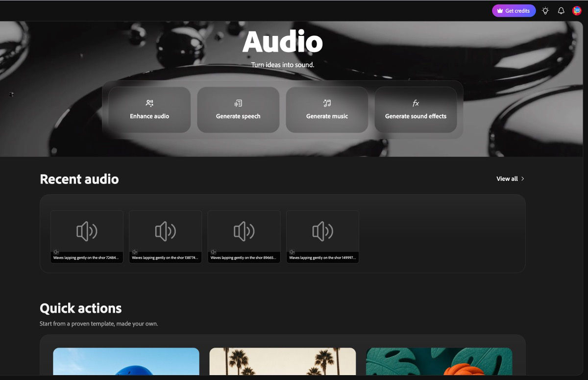Screen dimensions: 588x380
Task: Click the chevron next to View all
Action: [x=522, y=179]
